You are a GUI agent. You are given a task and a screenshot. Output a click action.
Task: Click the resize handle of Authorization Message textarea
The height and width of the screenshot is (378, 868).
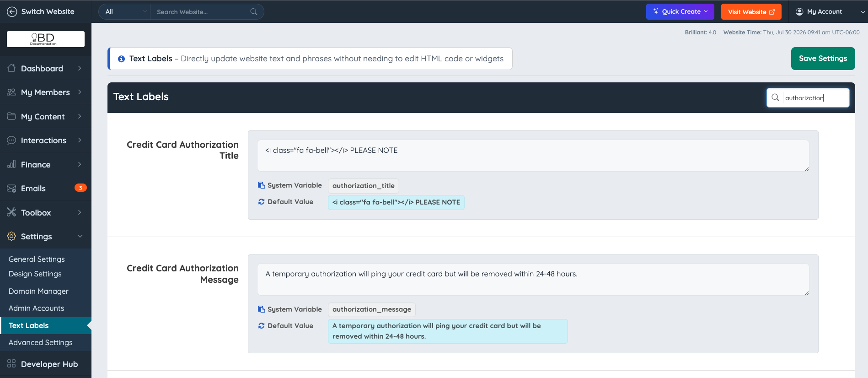[x=807, y=293]
